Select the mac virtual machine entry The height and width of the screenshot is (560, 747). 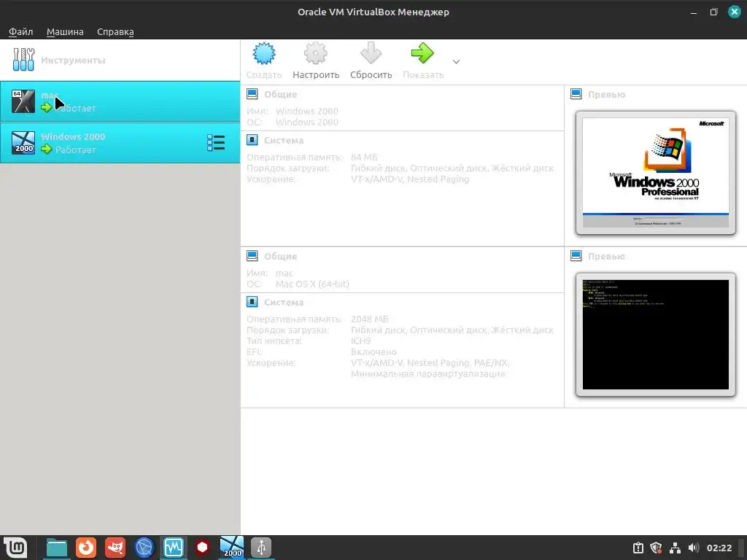pos(120,101)
